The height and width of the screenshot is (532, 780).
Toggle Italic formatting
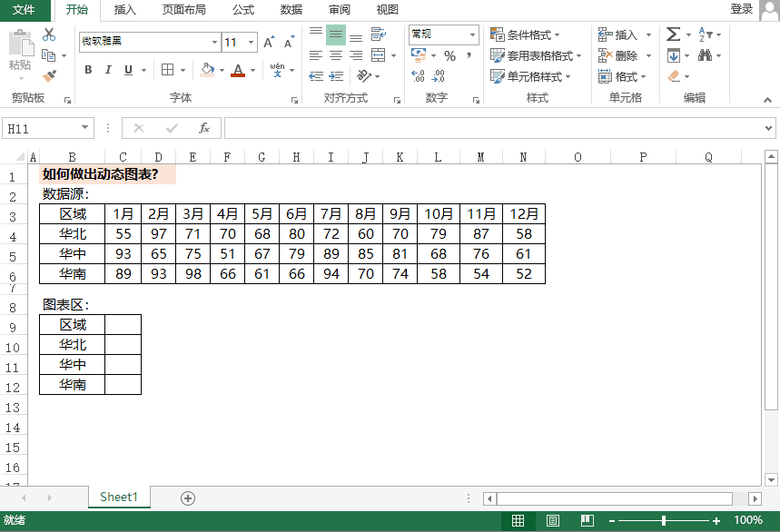click(108, 70)
